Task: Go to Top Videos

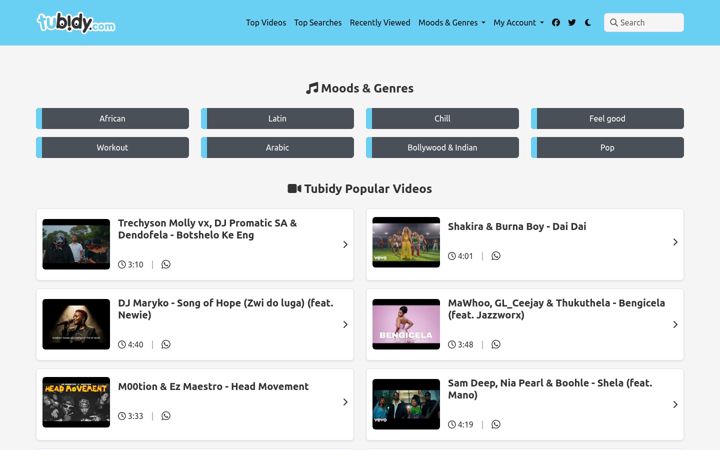Action: click(266, 22)
